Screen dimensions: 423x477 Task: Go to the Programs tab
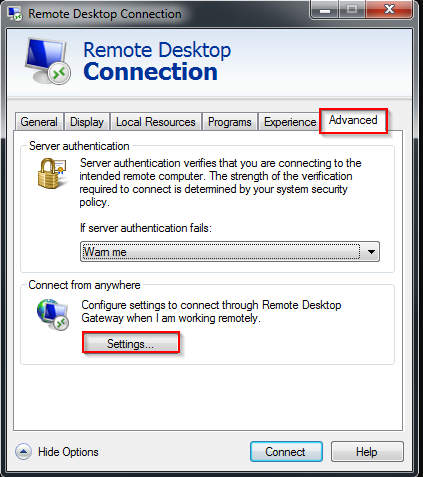(x=230, y=122)
